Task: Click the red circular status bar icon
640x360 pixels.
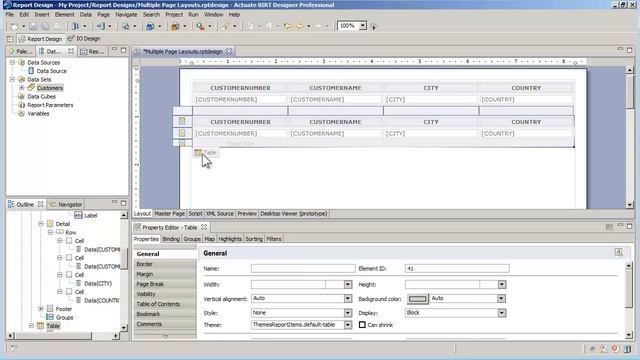Action: (615, 349)
